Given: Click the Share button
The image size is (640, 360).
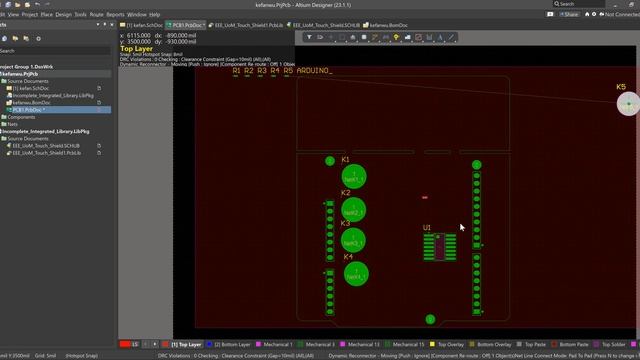Looking at the screenshot, I should (x=569, y=14).
